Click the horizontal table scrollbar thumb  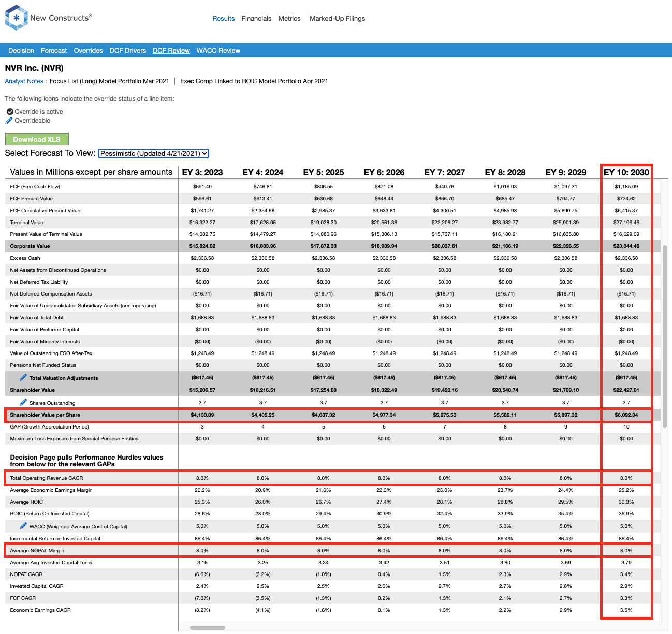(x=208, y=628)
